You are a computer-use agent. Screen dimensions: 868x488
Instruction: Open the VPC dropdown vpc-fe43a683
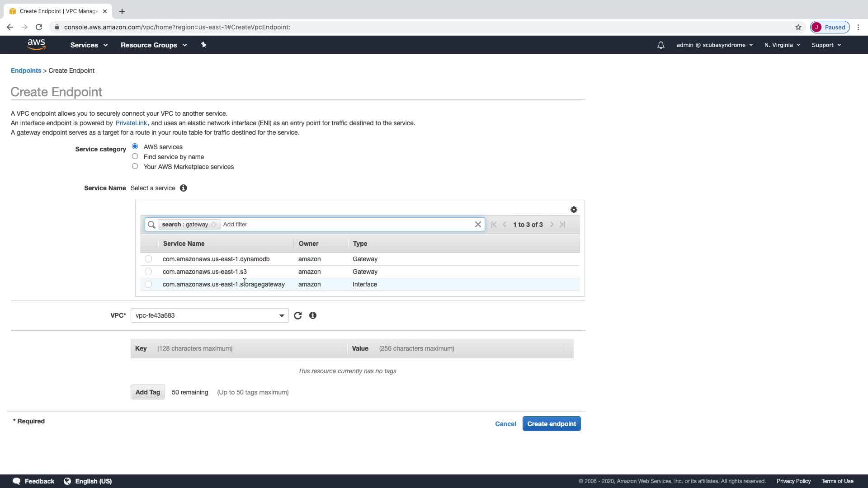click(209, 315)
